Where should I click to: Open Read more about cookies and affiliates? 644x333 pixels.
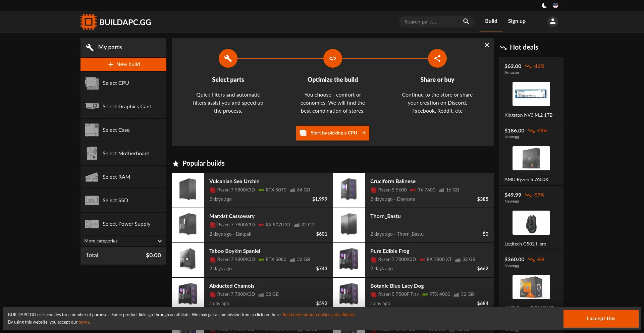pos(319,315)
